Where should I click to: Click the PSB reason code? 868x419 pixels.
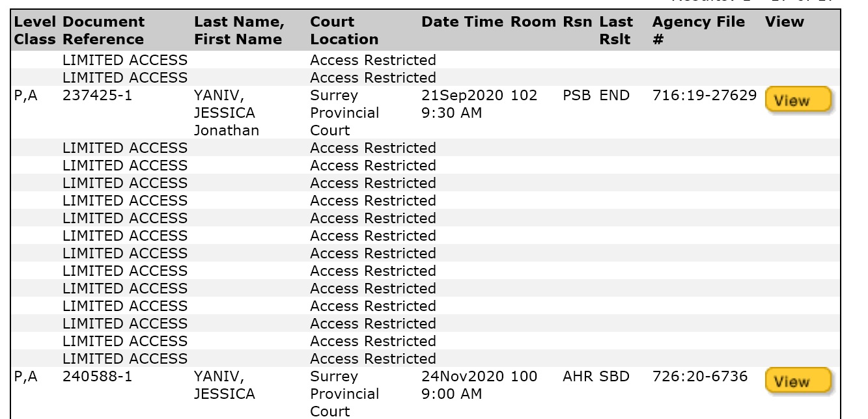click(577, 96)
